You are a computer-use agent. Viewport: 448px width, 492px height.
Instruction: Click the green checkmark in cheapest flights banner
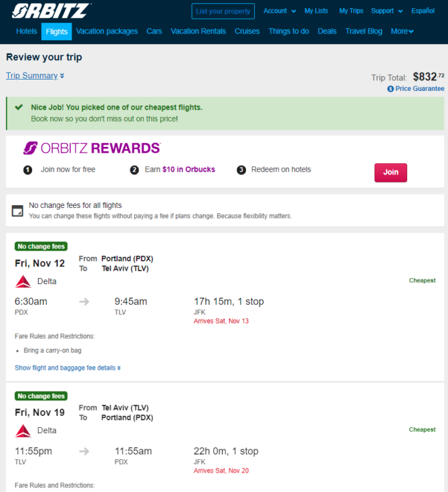click(19, 108)
